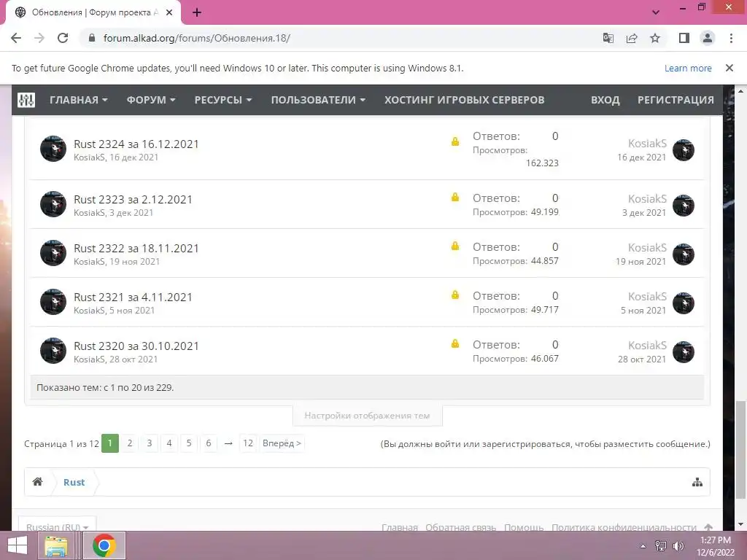Click Learn more about Chrome updates
Viewport: 747px width, 560px height.
688,68
